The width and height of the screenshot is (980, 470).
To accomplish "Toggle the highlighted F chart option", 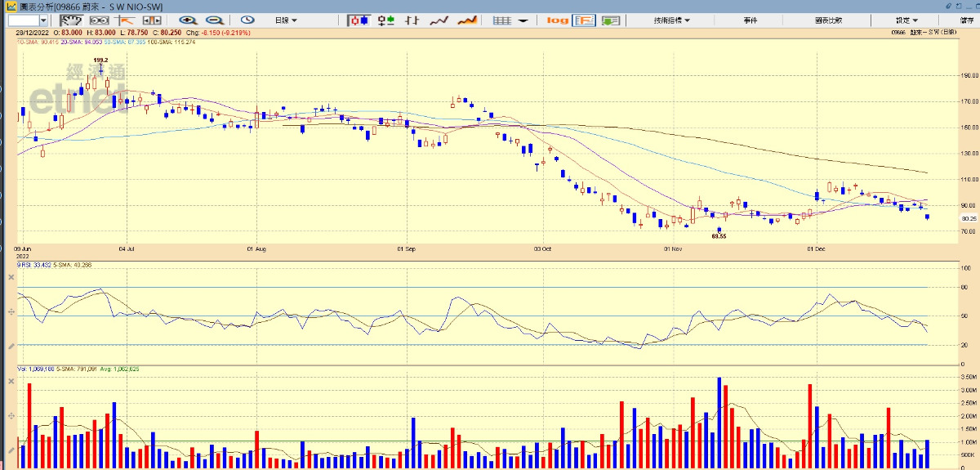I will tap(583, 20).
